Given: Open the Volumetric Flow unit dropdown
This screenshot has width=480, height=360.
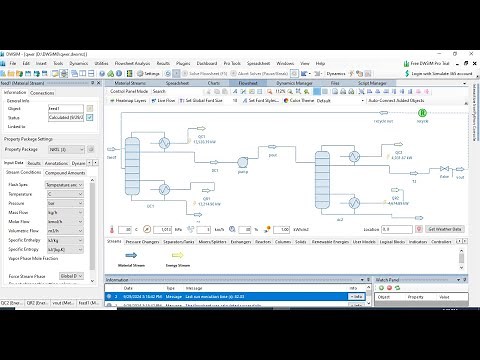Looking at the screenshot, I should [65, 231].
